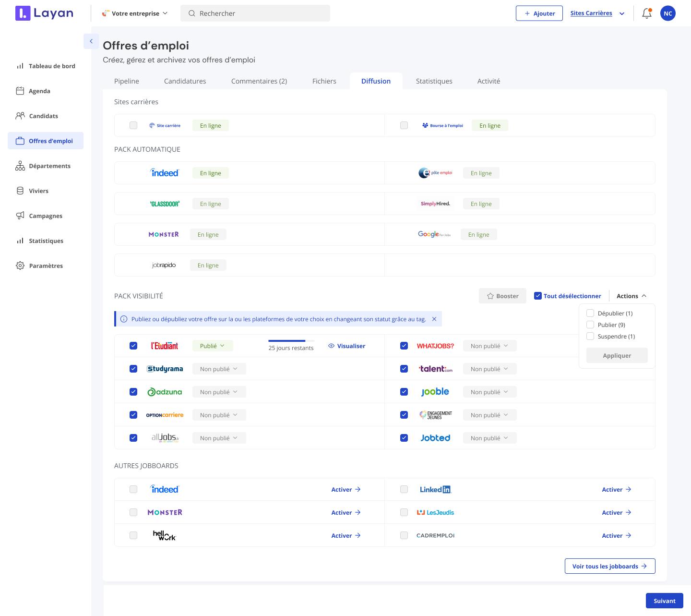Click the Pôle emploi logo
This screenshot has width=691, height=616.
[x=435, y=173]
